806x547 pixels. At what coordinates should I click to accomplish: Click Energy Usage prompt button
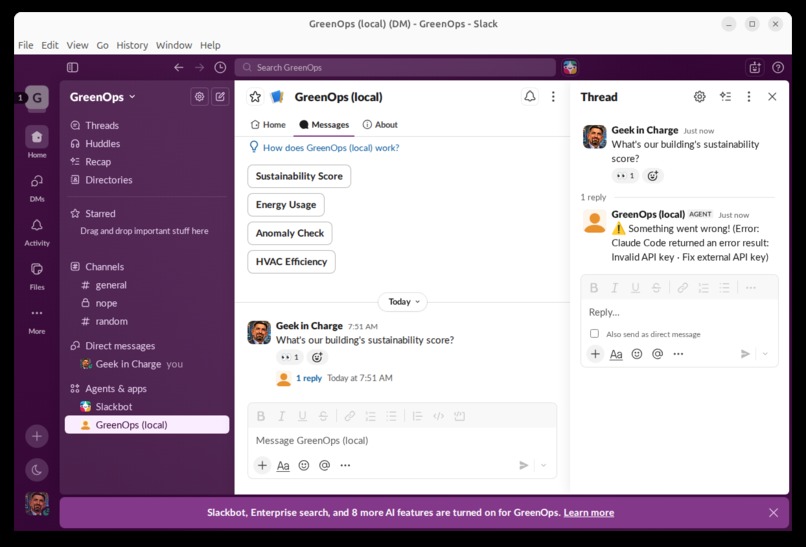(x=286, y=205)
